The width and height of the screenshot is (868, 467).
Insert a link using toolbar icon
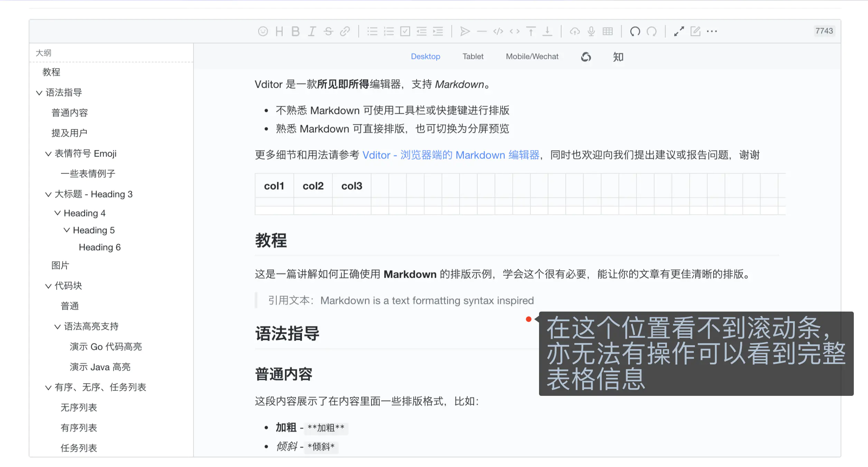tap(345, 31)
